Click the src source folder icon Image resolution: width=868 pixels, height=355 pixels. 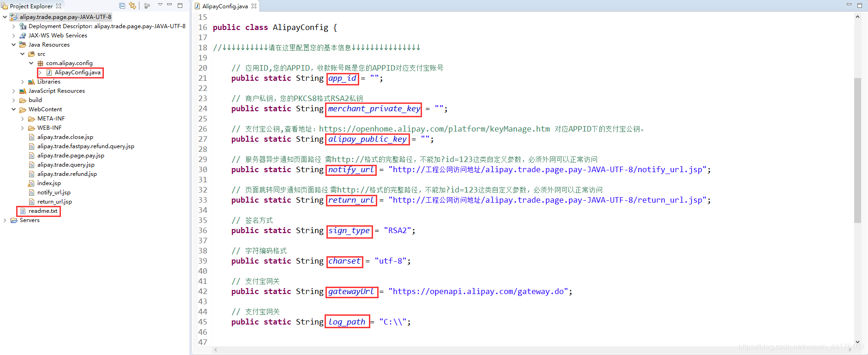point(31,54)
